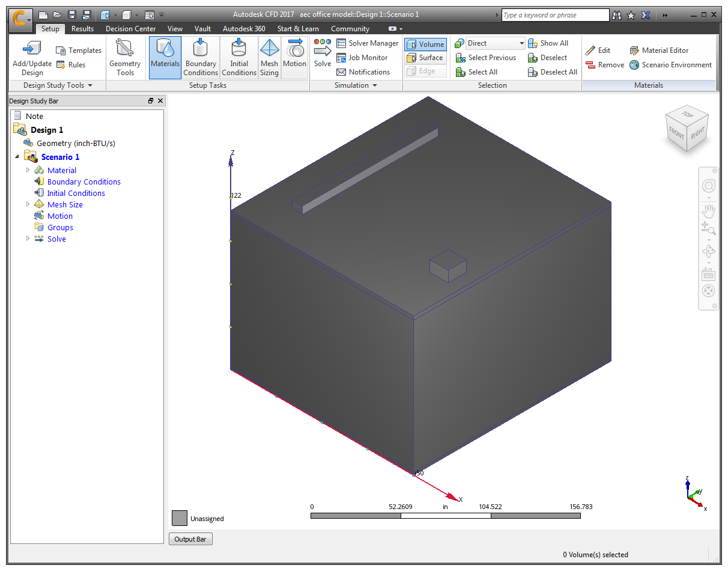Expand the Solve tree node

[28, 239]
